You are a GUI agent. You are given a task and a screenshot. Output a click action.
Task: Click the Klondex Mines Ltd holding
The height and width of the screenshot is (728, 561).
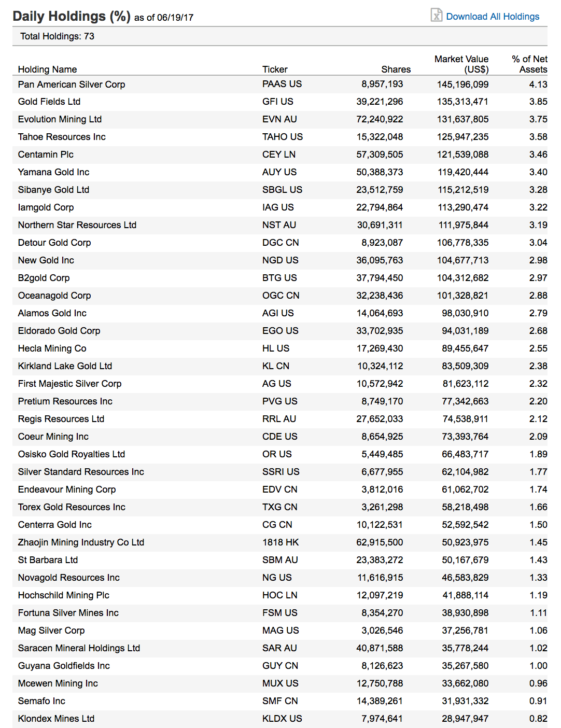[x=56, y=719]
